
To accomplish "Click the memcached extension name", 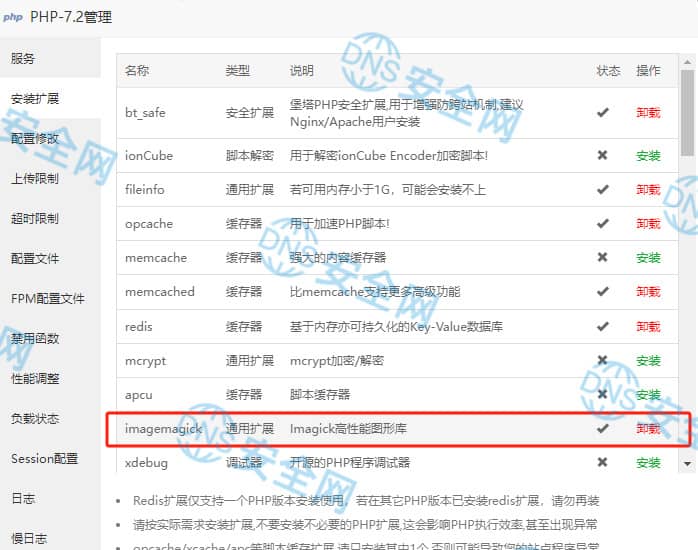I will click(160, 291).
